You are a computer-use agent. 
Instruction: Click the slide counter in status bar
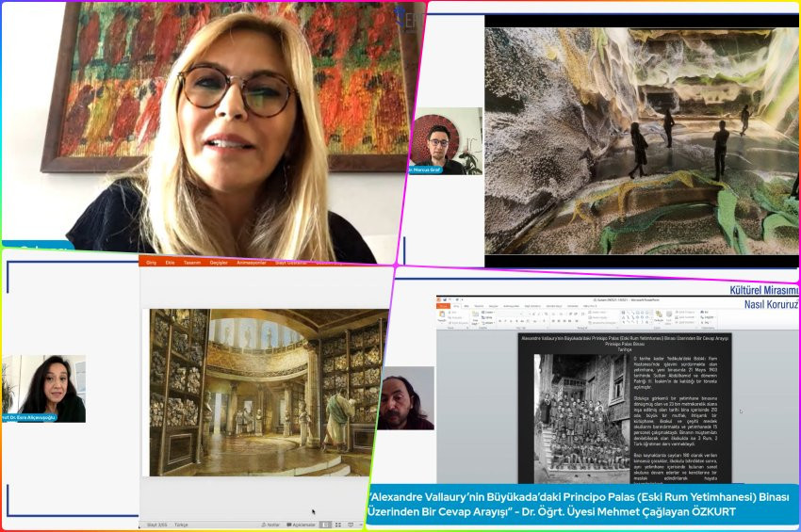[156, 524]
